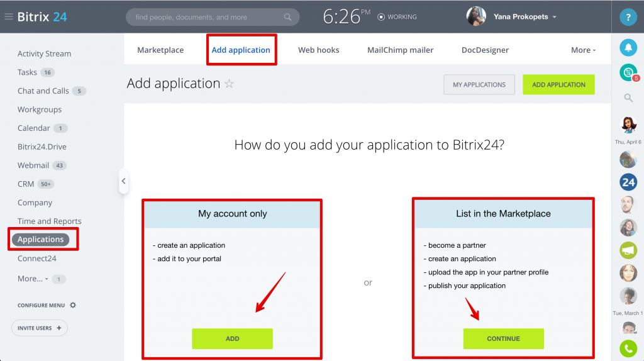Open the MailChimp mailer tab
Screen dimensions: 644x361
click(x=400, y=50)
